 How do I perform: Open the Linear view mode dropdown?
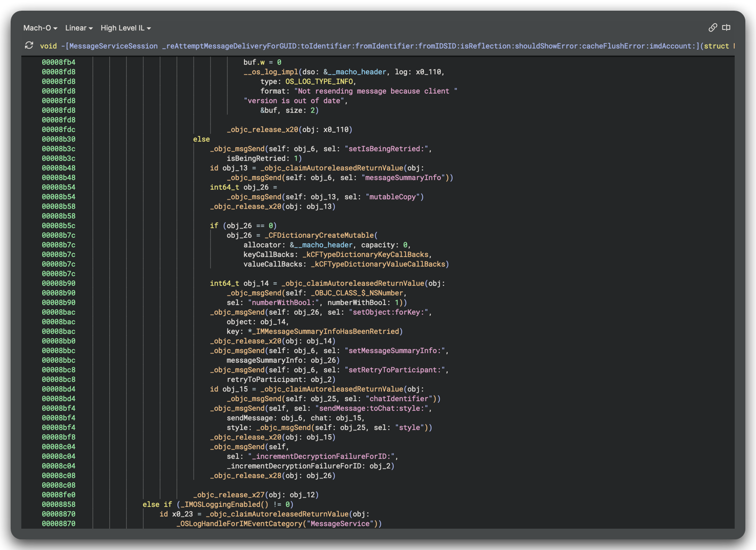point(79,28)
